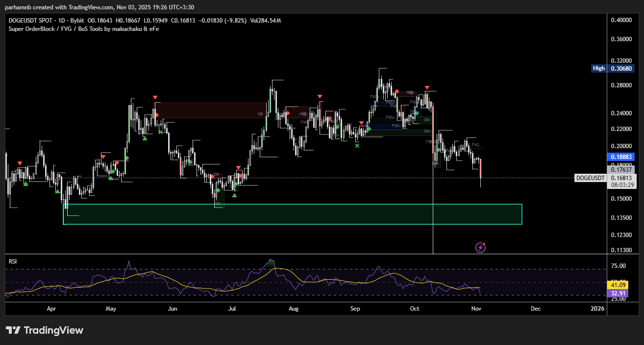Image resolution: width=644 pixels, height=345 pixels.
Task: Click the TradingView logo at the bottom left
Action: point(45,330)
